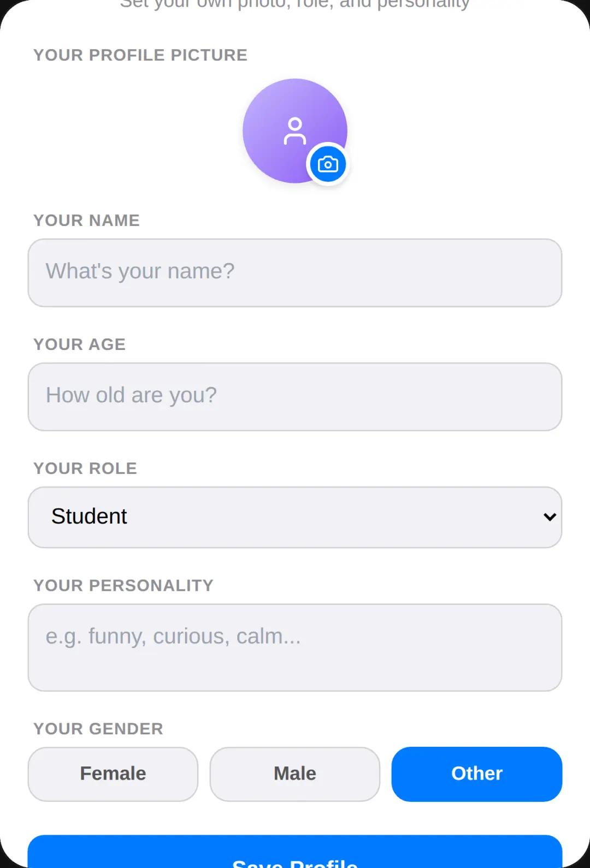Tap the blue camera icon on avatar
Viewport: 590px width, 868px height.
pyautogui.click(x=328, y=164)
